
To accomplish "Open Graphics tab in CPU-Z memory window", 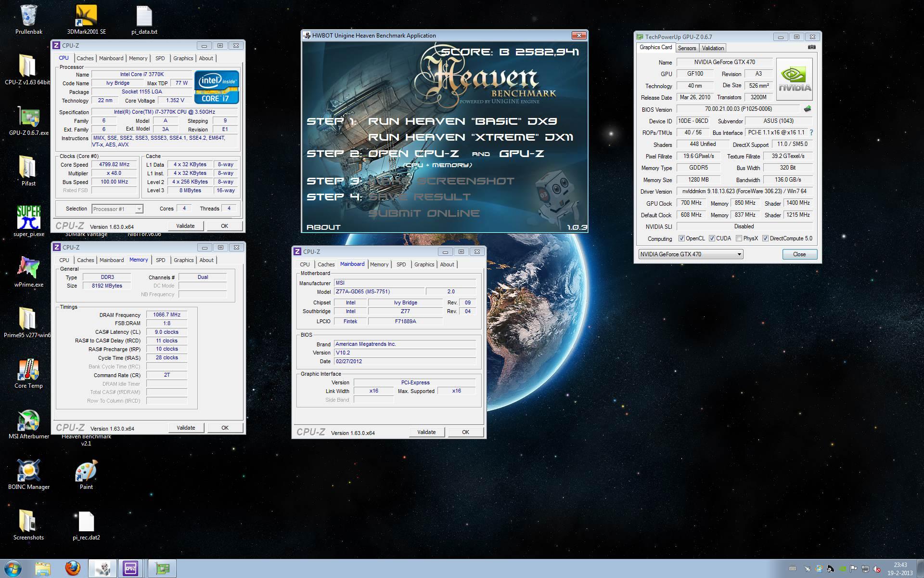I will tap(184, 260).
